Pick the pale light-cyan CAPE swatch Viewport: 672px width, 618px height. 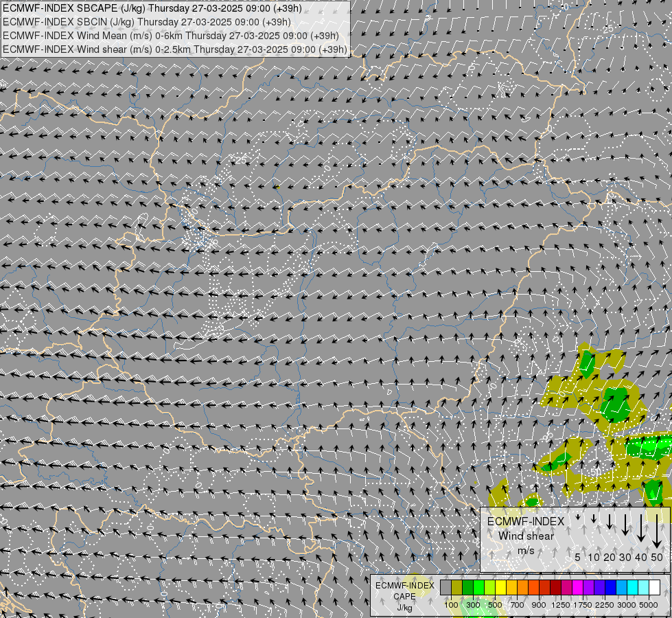tap(644, 587)
